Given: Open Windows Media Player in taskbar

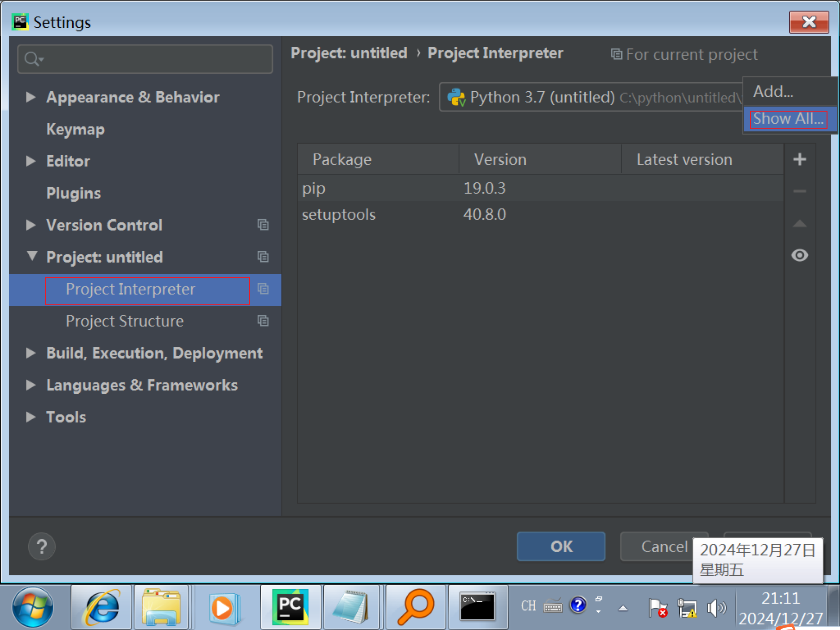Looking at the screenshot, I should pos(225,607).
